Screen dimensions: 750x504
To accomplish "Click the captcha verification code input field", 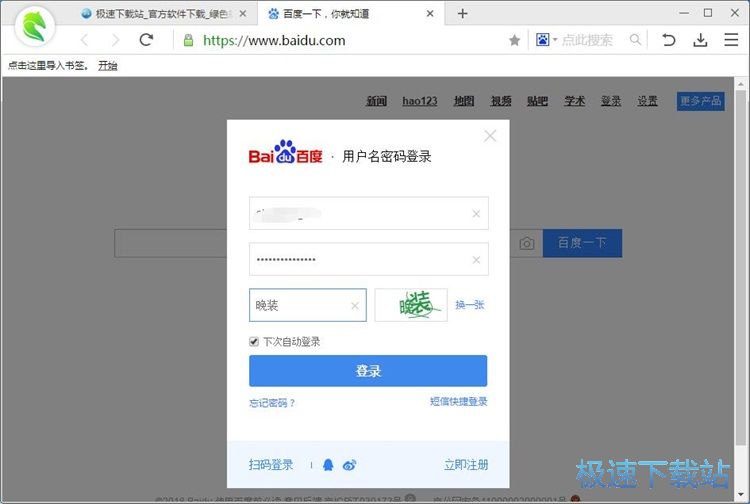I will pos(298,305).
